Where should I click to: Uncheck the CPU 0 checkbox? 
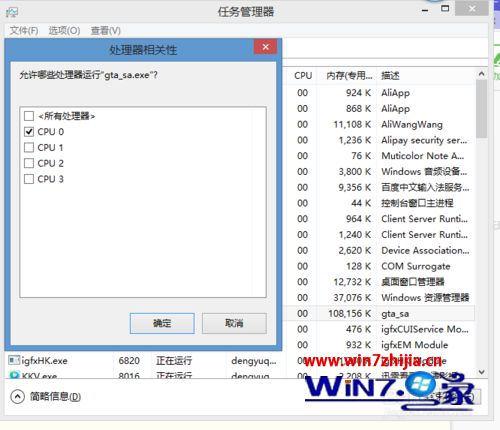click(29, 132)
